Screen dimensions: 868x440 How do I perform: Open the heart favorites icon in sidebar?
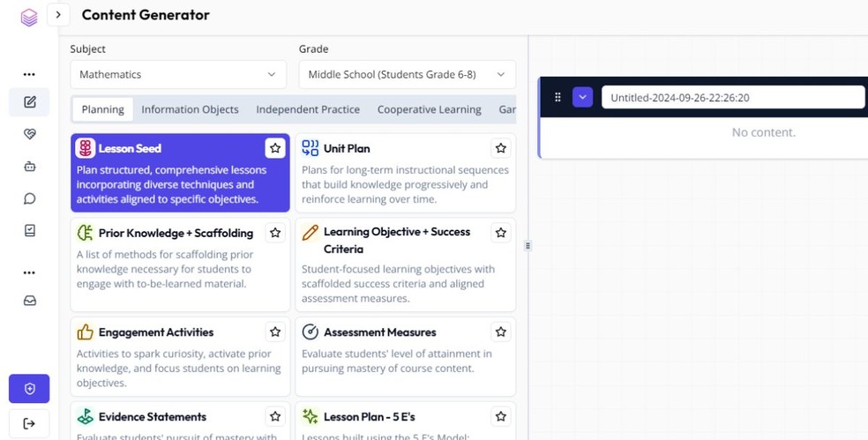[x=29, y=134]
